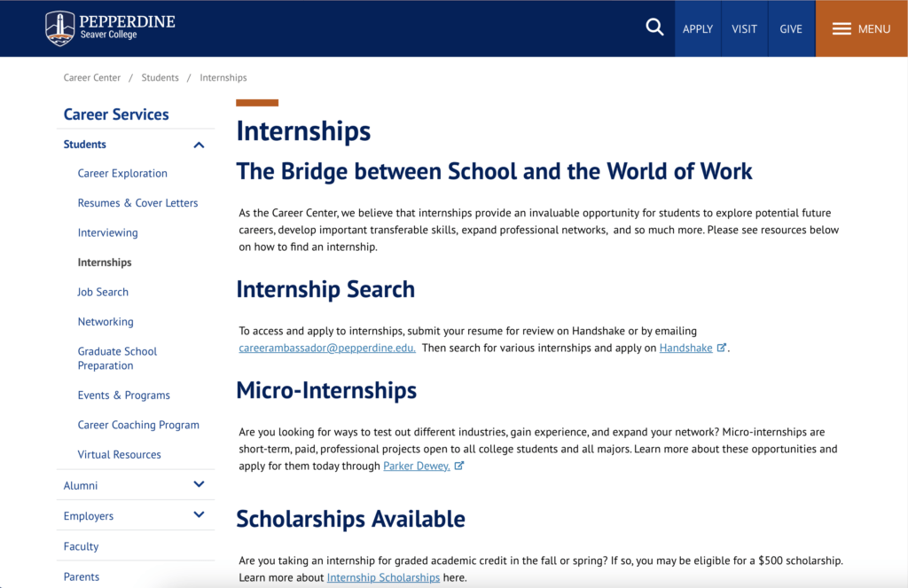Click Career Center in the breadcrumb trail
This screenshot has height=588, width=908.
pos(91,77)
